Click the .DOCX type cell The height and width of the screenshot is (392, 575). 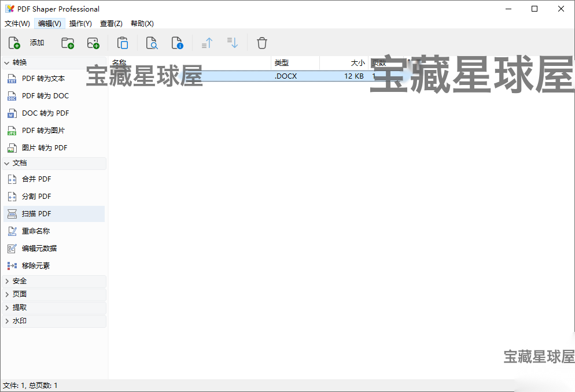[x=286, y=76]
